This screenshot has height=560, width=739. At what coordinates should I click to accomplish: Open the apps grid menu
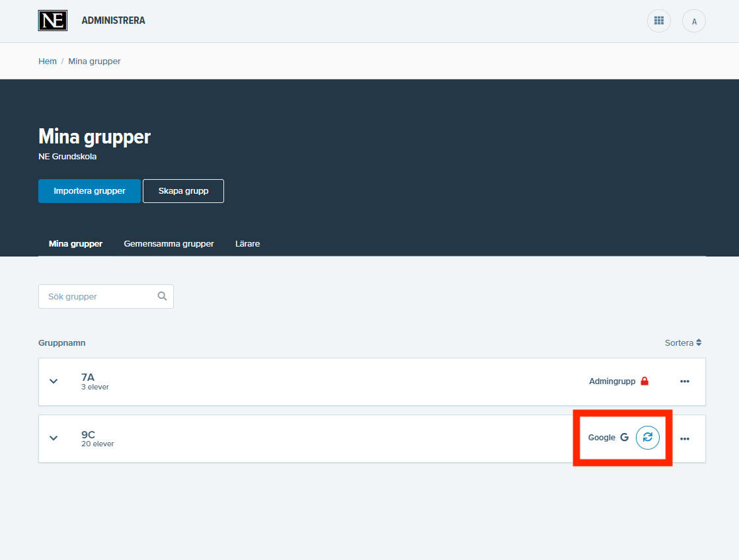point(658,21)
